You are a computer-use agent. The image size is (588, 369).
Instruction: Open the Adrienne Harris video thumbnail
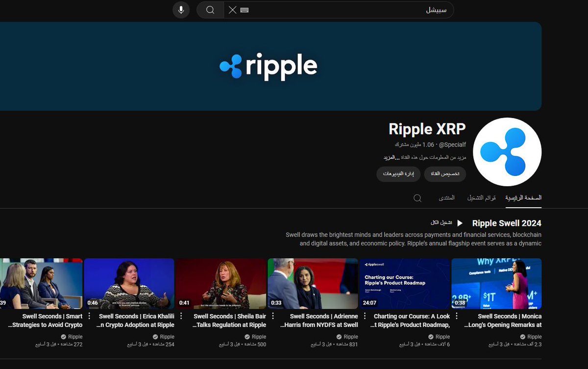pos(313,284)
